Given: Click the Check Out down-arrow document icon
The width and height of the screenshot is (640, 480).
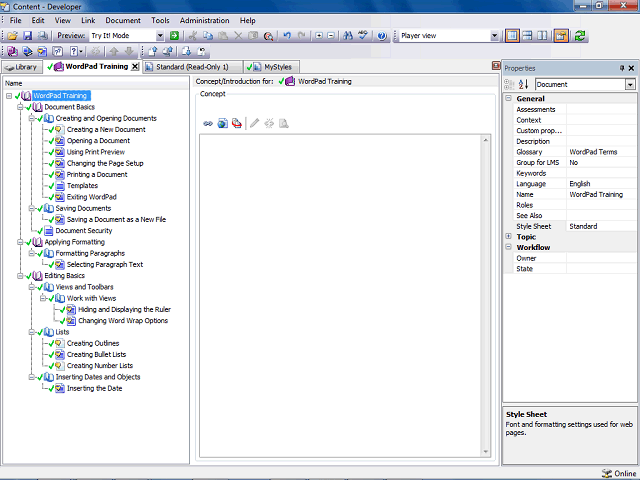Looking at the screenshot, I should tap(186, 51).
